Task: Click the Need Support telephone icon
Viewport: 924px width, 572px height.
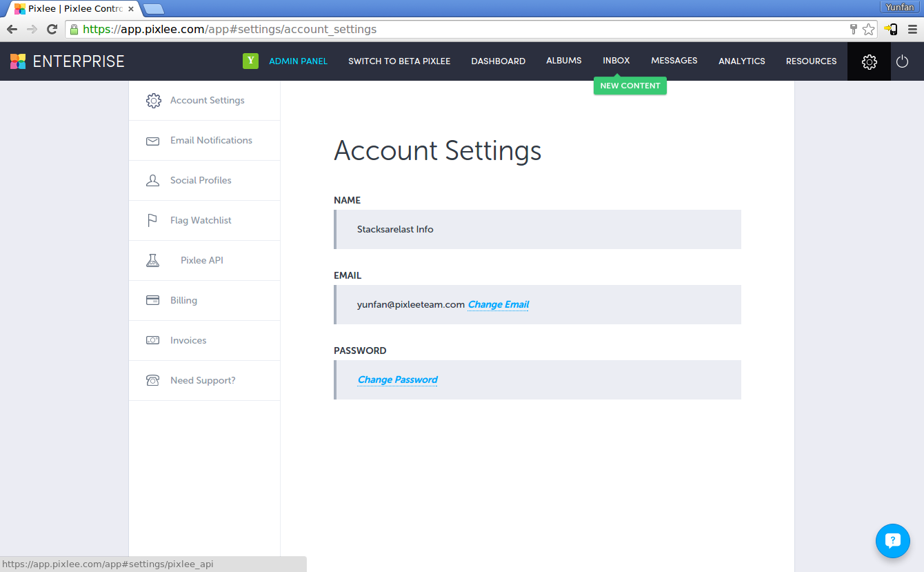Action: [x=153, y=381]
